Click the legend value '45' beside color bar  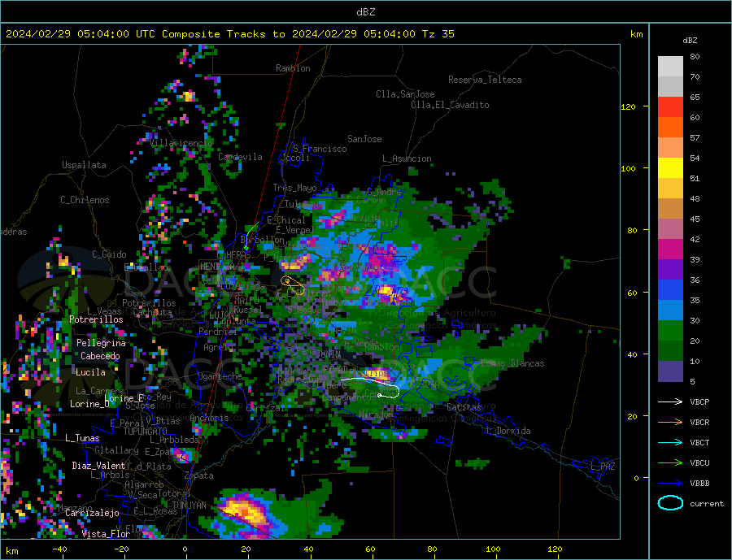(x=695, y=219)
